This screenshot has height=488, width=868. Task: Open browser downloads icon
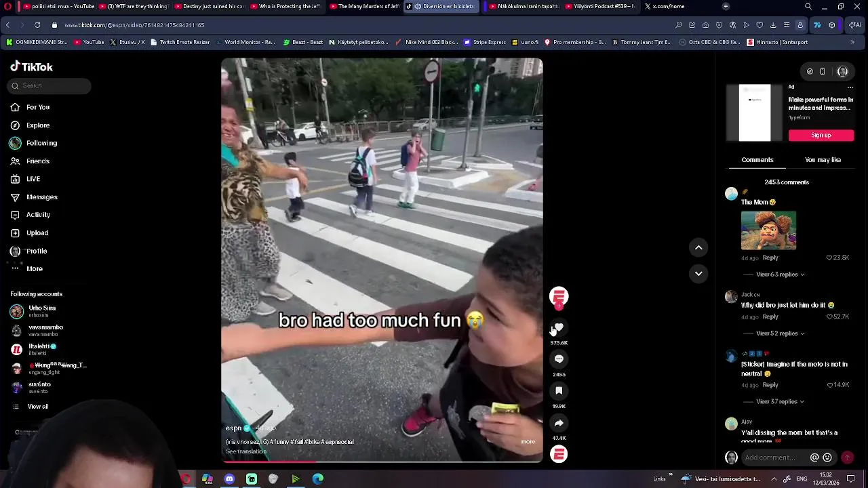pyautogui.click(x=773, y=25)
